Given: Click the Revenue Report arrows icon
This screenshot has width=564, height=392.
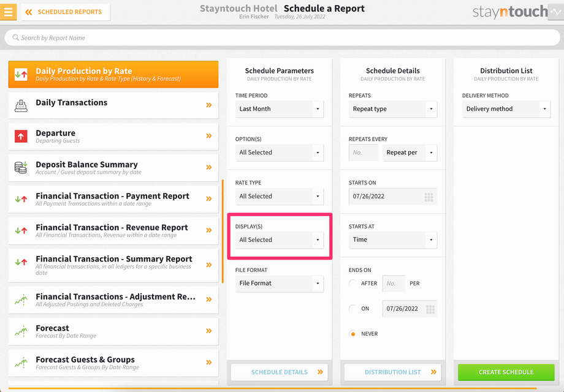Looking at the screenshot, I should pyautogui.click(x=21, y=230).
